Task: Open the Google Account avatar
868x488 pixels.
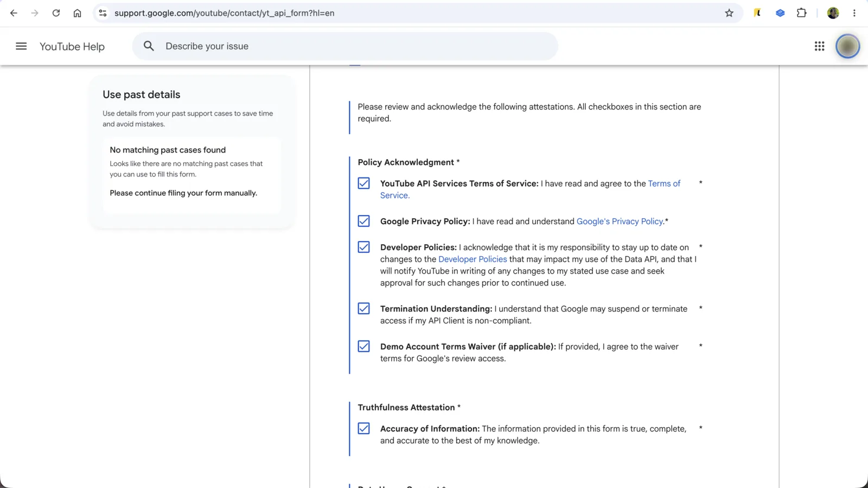Action: pos(847,46)
